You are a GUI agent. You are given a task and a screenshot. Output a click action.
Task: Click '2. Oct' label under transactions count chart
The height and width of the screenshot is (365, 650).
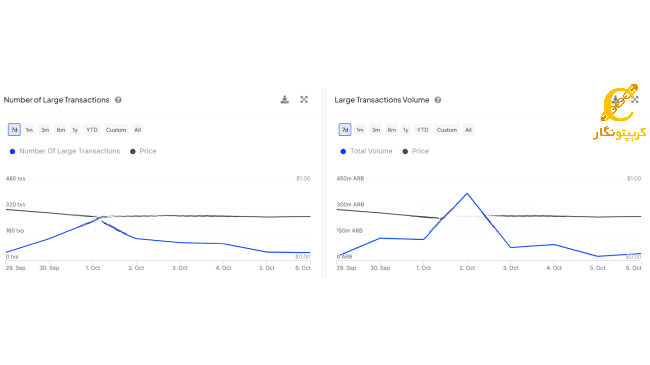[136, 268]
